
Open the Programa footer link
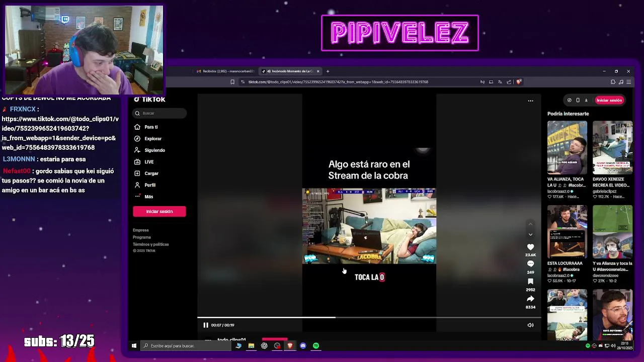142,237
